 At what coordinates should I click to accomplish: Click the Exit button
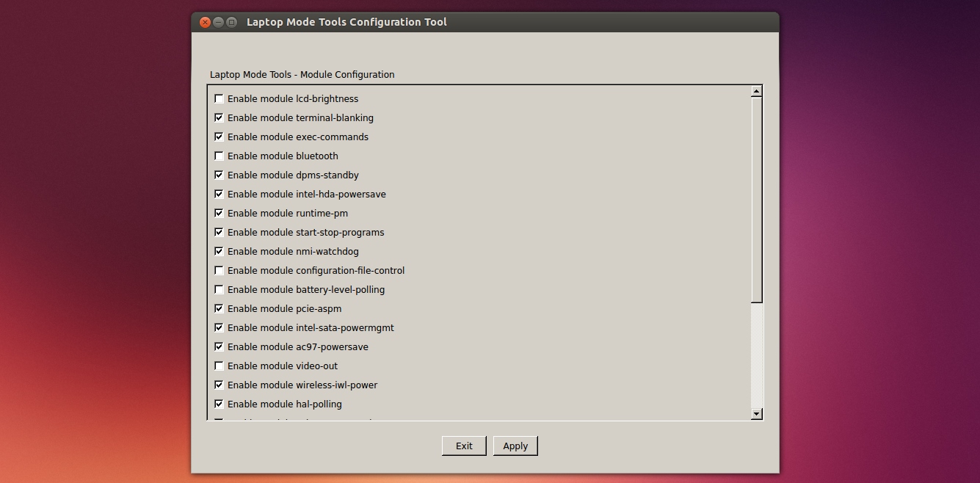464,446
